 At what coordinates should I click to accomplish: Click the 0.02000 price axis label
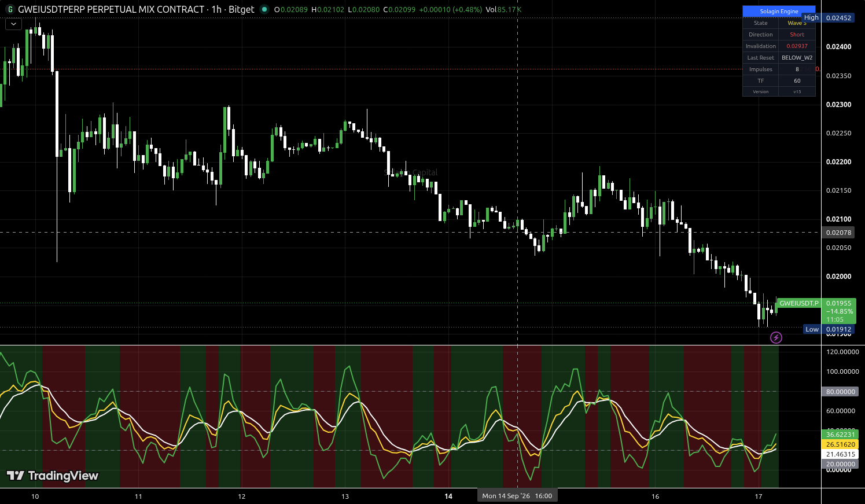[838, 277]
